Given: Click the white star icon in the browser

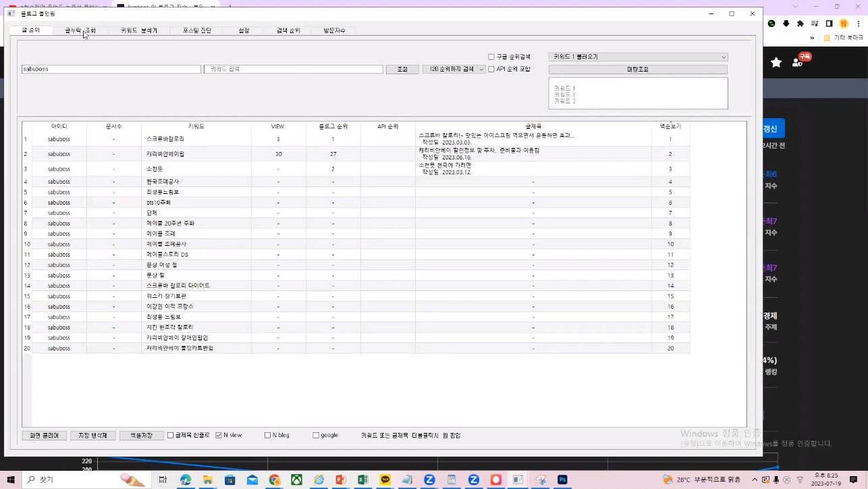Looking at the screenshot, I should [776, 62].
